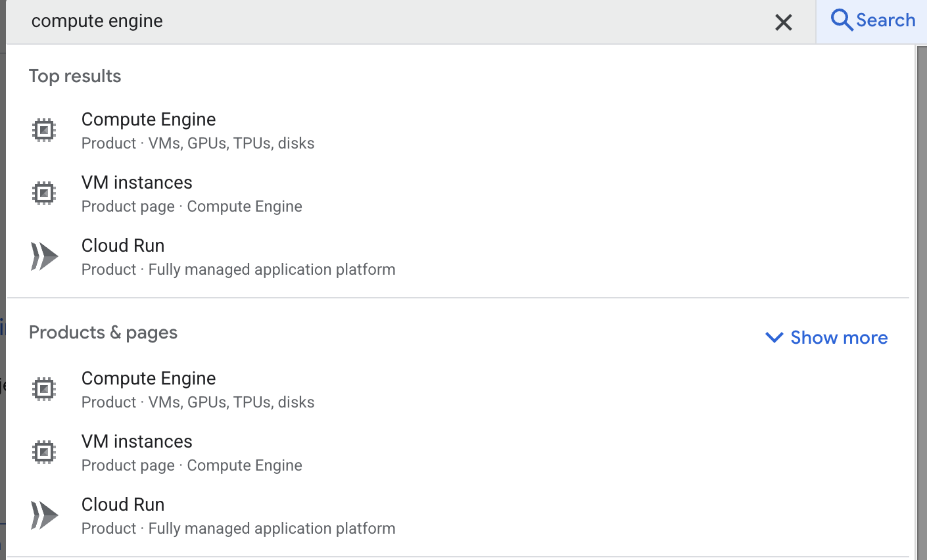The width and height of the screenshot is (927, 560).
Task: Choose Compute Engine title under Products & pages
Action: pyautogui.click(x=149, y=379)
